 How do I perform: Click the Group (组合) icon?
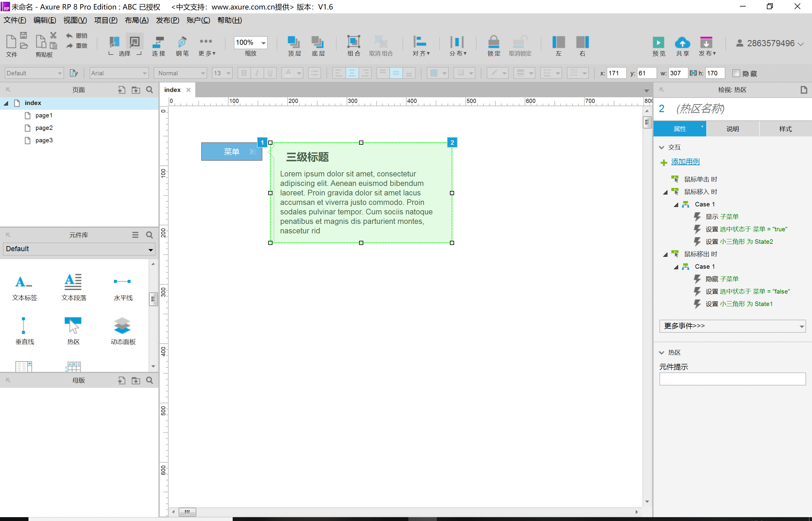point(353,42)
